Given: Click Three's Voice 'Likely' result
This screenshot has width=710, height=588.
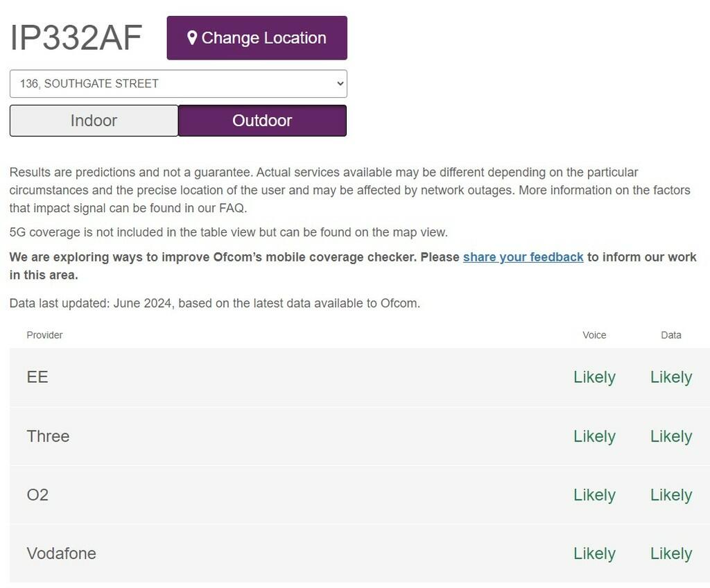Looking at the screenshot, I should point(594,436).
